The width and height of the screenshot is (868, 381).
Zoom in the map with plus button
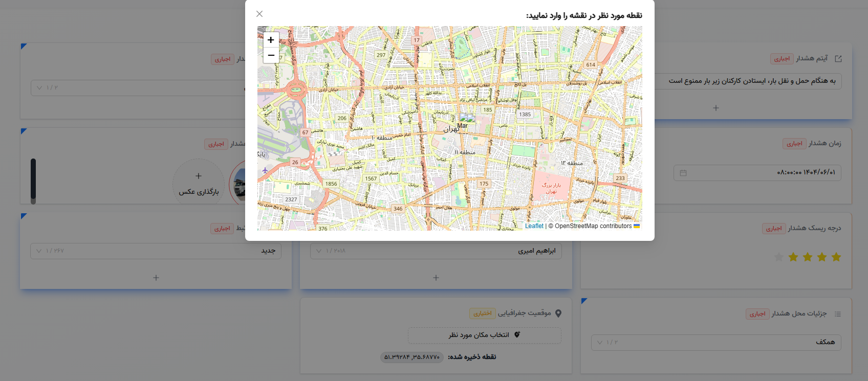(271, 40)
